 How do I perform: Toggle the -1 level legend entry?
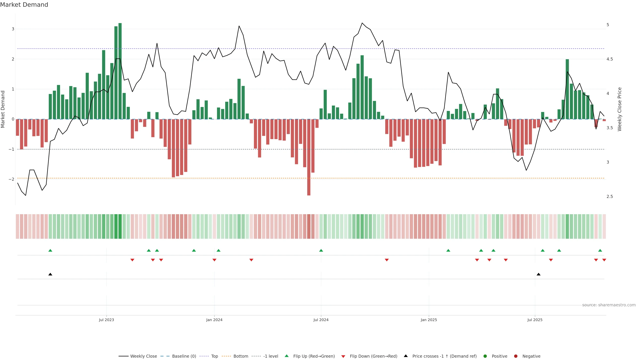271,356
